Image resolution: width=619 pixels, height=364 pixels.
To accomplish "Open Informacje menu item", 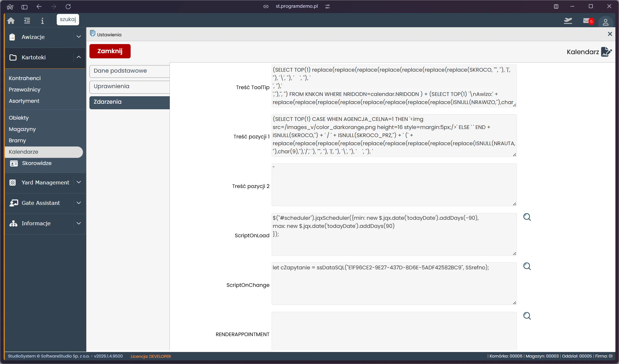I will click(36, 223).
